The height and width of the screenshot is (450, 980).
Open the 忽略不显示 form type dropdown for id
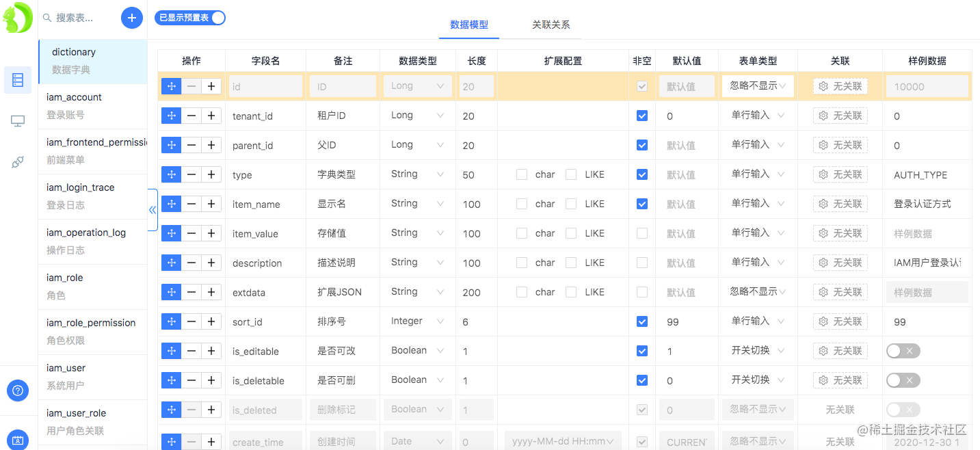pyautogui.click(x=758, y=86)
